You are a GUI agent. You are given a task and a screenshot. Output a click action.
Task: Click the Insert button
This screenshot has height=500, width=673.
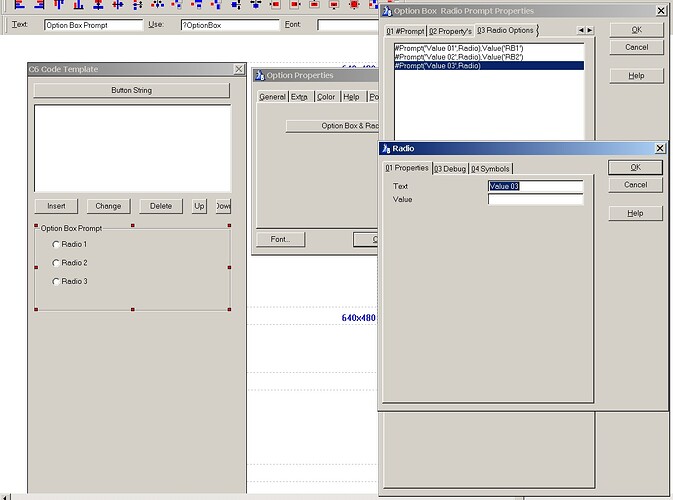coord(56,206)
